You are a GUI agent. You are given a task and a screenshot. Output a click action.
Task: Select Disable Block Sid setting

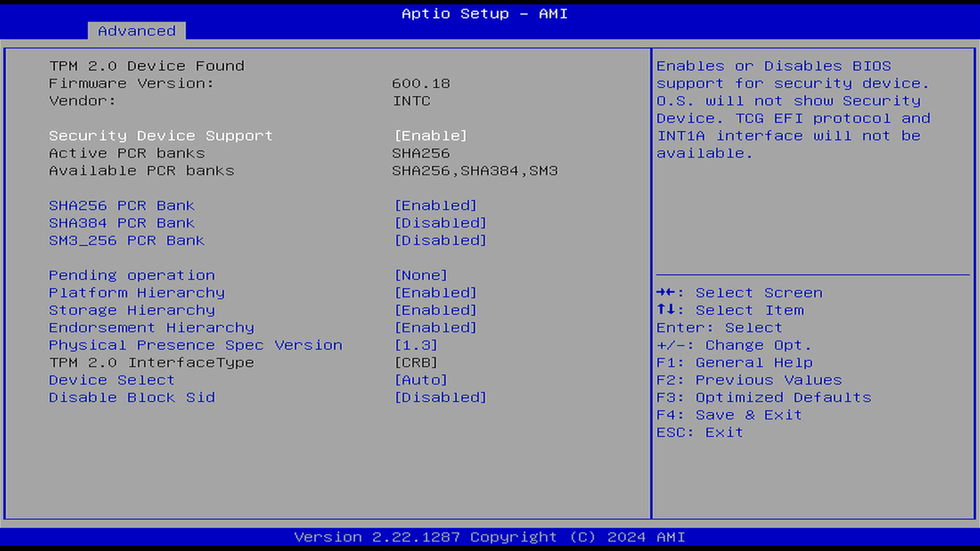click(x=132, y=398)
